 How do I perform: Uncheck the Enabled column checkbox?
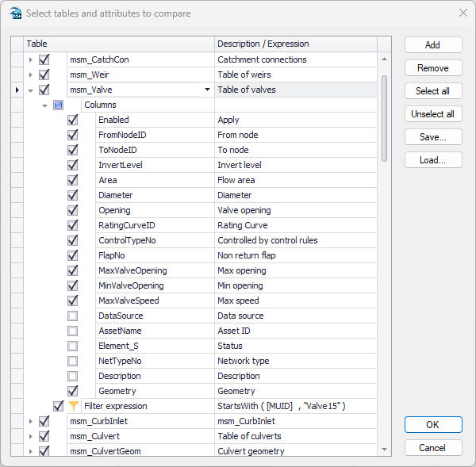[x=72, y=120]
